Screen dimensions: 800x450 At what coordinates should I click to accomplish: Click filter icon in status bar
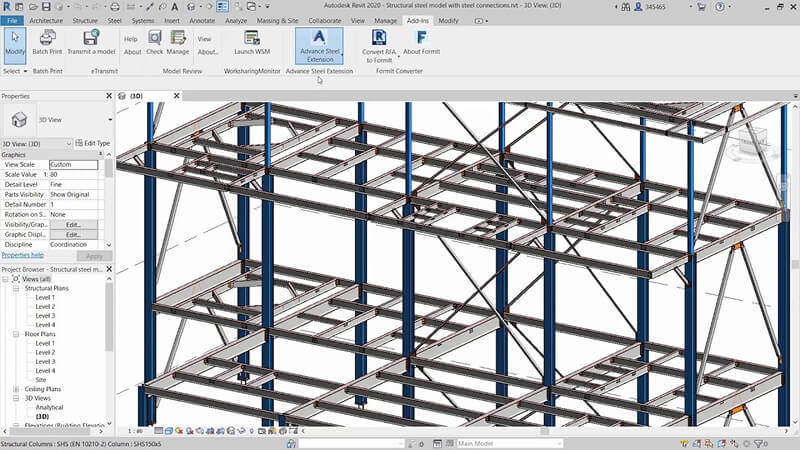[758, 444]
